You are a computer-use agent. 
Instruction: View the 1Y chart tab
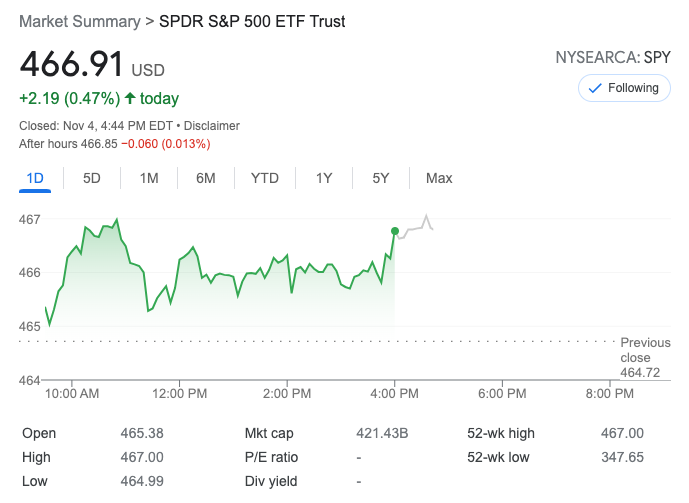pyautogui.click(x=324, y=178)
